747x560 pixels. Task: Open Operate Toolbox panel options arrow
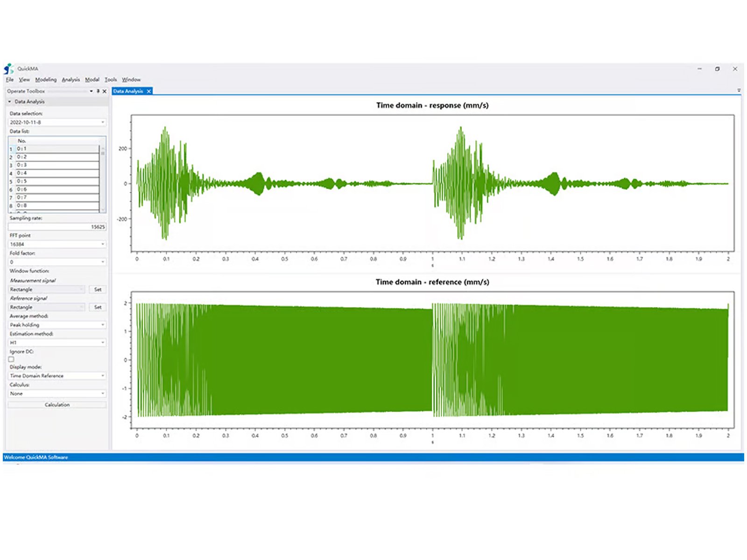coord(91,91)
